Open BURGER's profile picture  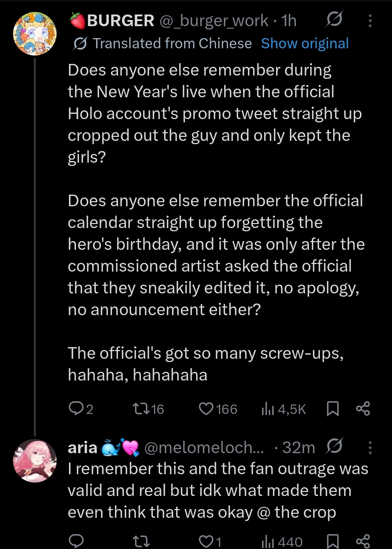point(35,34)
